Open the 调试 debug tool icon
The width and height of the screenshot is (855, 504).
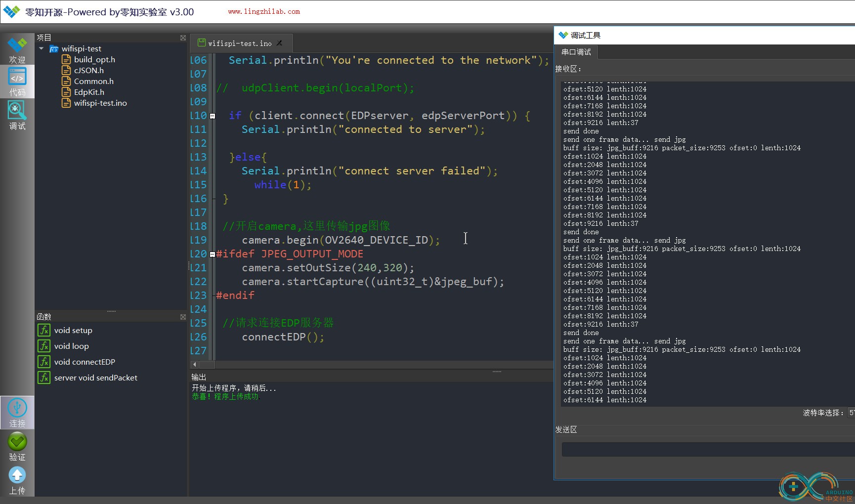pyautogui.click(x=17, y=116)
